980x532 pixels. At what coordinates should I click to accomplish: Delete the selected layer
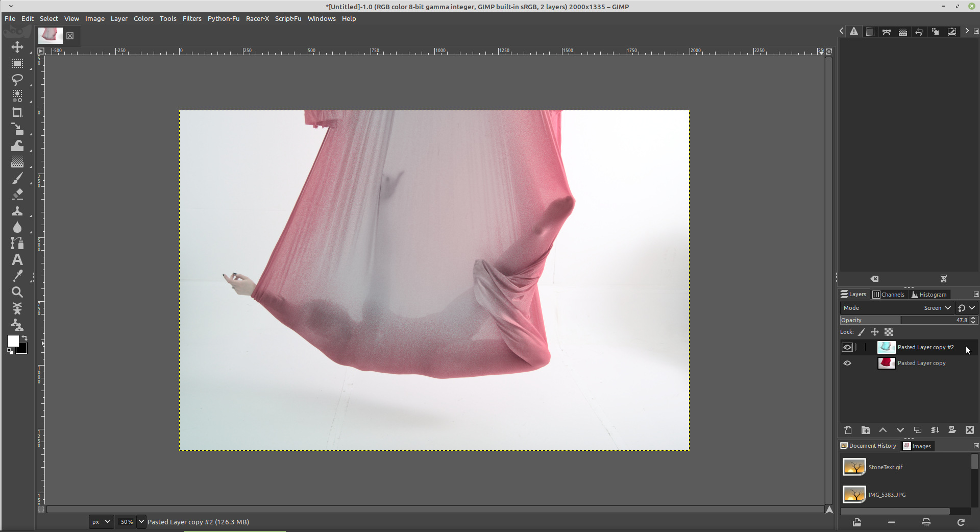[970, 430]
